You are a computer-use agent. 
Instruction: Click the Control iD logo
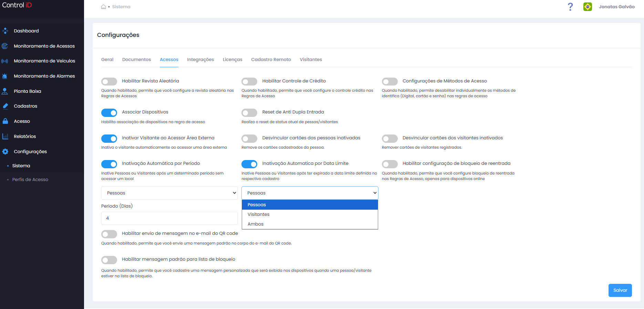pos(17,5)
